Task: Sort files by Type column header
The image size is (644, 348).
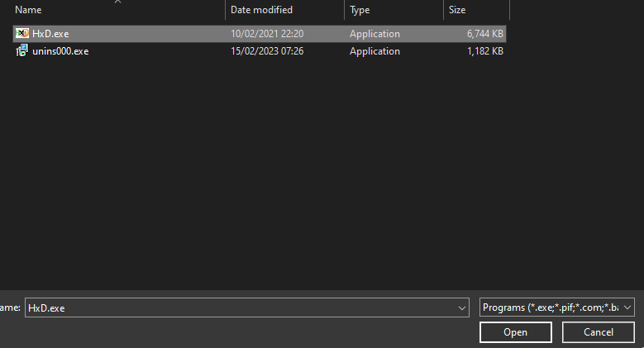Action: click(360, 10)
